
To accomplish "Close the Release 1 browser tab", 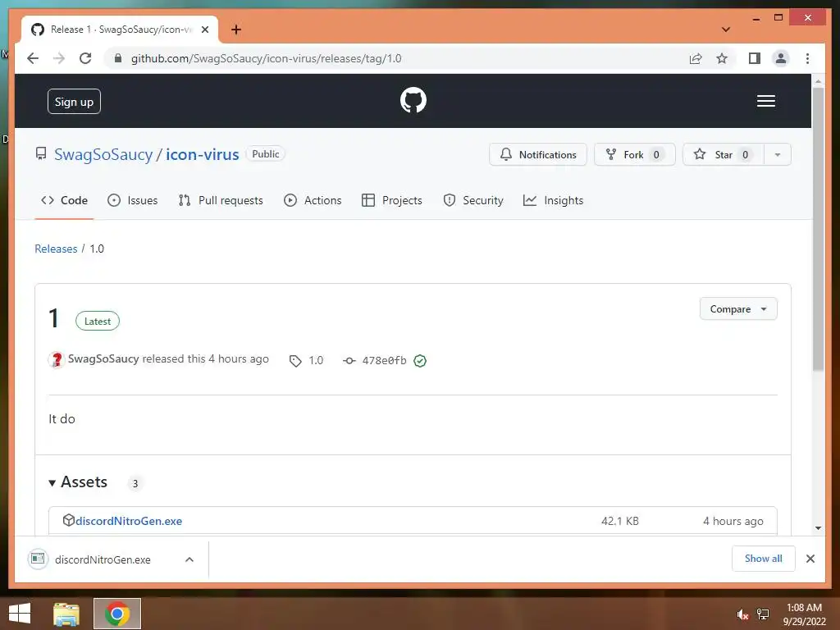I will click(x=204, y=30).
